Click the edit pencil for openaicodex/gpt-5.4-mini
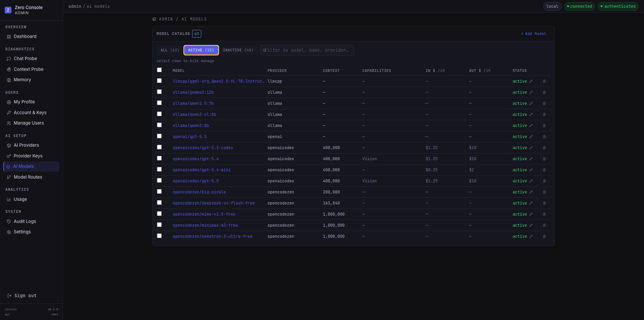Screen dimensions: 644x320 pyautogui.click(x=531, y=170)
